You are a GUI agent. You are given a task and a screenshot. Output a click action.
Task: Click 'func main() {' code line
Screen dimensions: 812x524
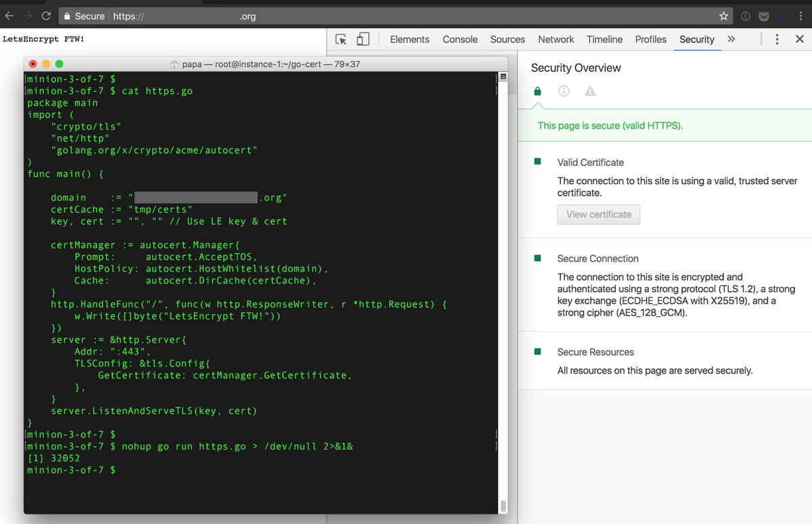tap(66, 174)
